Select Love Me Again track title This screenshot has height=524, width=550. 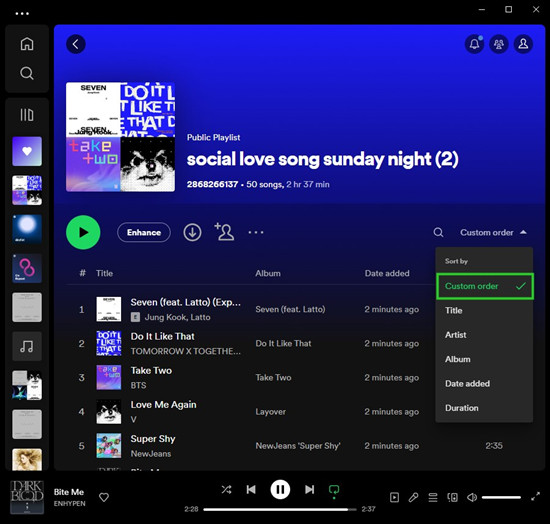coord(163,405)
